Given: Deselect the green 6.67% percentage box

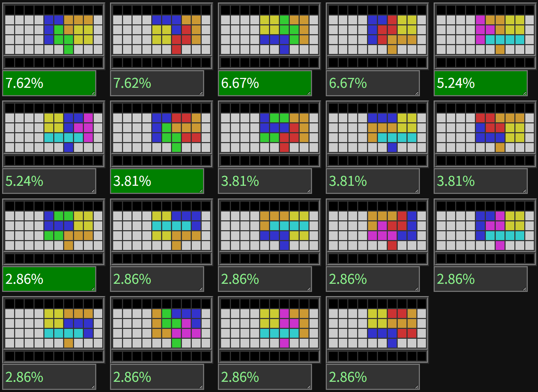Looking at the screenshot, I should pos(265,83).
